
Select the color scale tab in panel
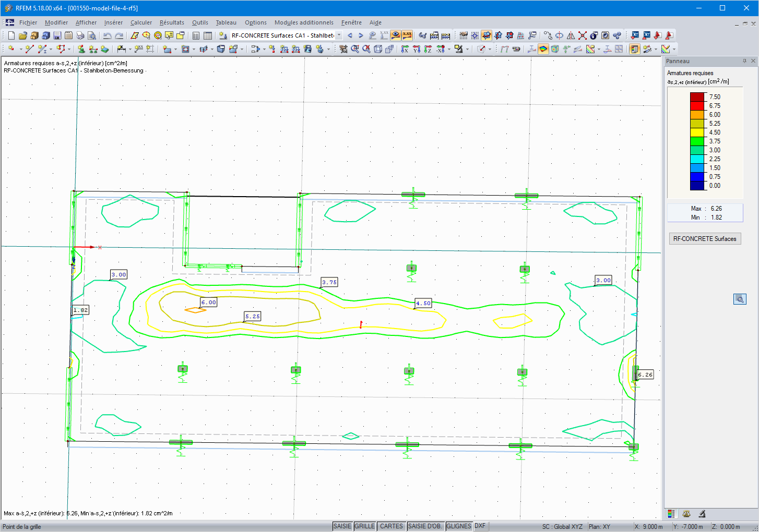click(x=671, y=514)
